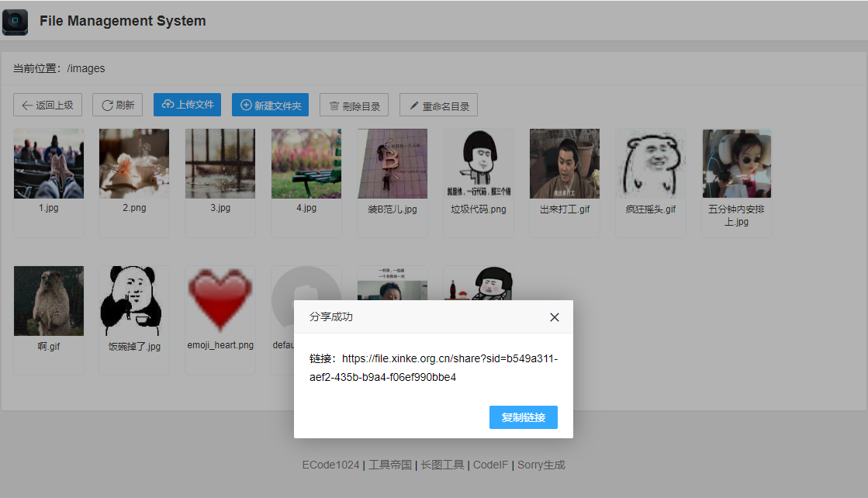Click the emoji_heart.png file name label
The width and height of the screenshot is (868, 498).
[x=220, y=345]
